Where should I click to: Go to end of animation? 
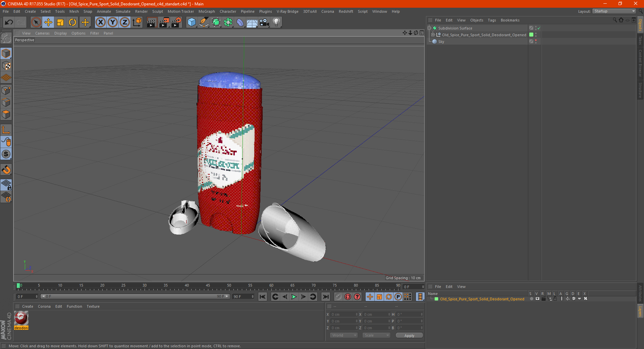325,297
